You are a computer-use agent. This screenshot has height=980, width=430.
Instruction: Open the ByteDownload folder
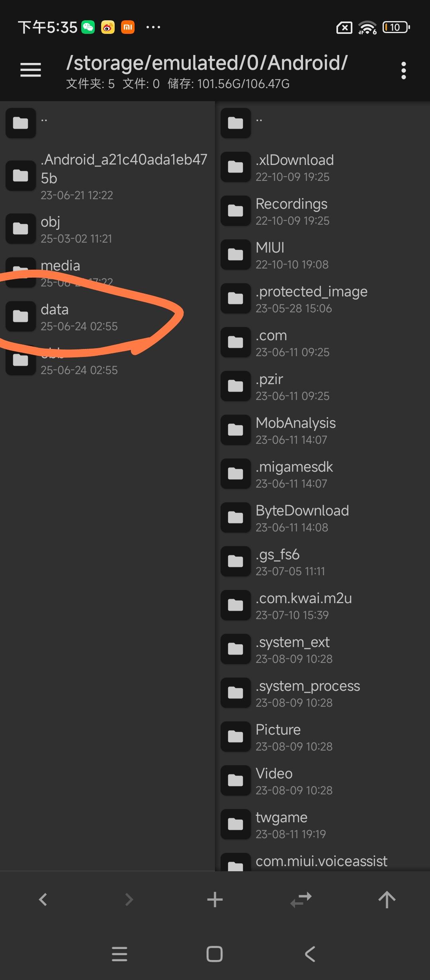[323, 518]
